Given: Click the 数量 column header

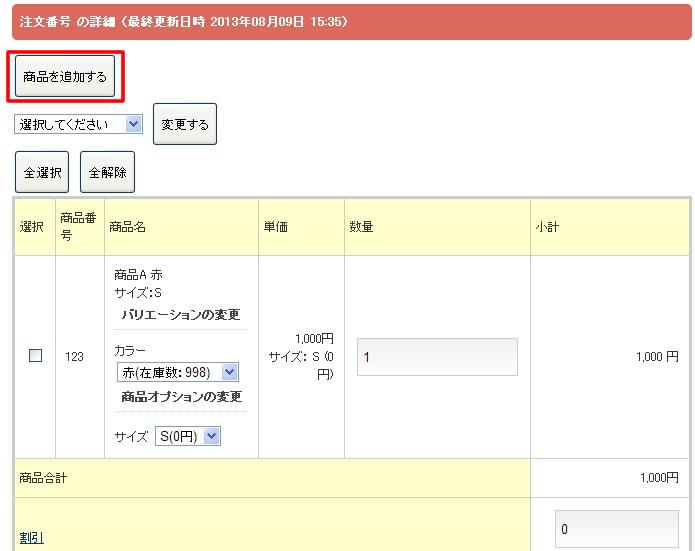Looking at the screenshot, I should [361, 227].
